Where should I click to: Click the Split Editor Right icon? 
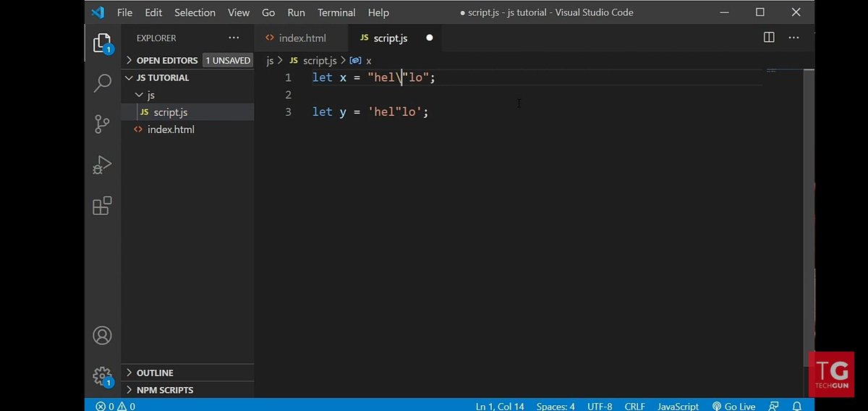click(x=769, y=38)
